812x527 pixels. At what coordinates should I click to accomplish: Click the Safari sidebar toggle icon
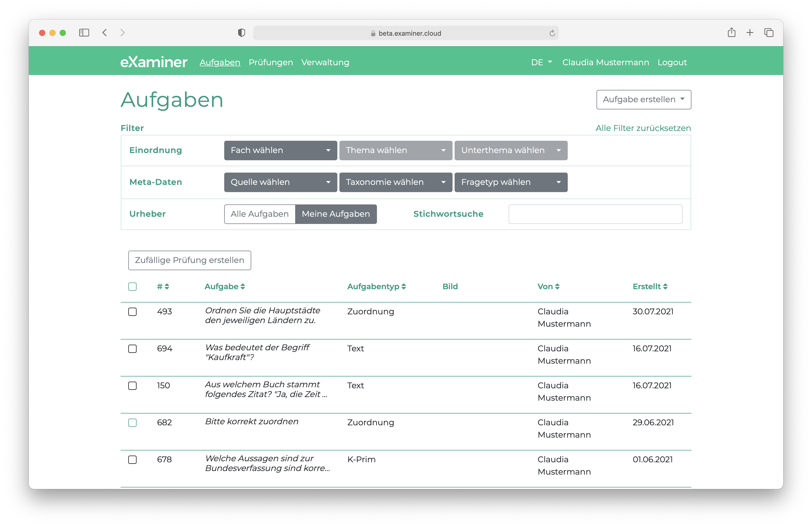[84, 33]
